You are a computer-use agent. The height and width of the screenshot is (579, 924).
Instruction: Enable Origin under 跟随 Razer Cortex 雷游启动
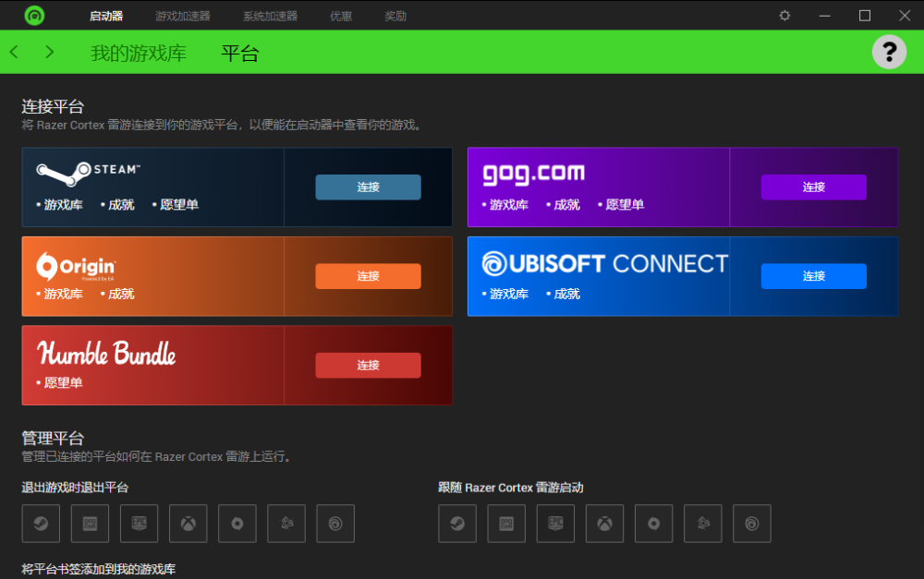click(x=653, y=523)
